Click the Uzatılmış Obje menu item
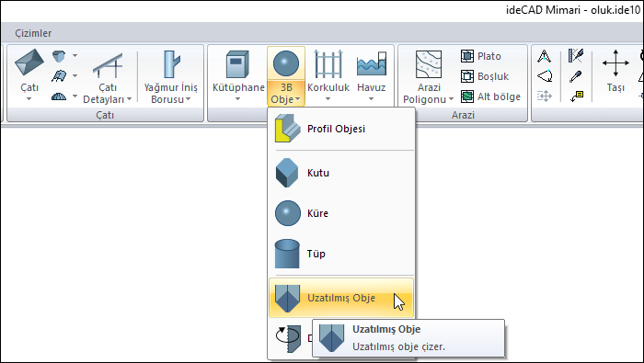This screenshot has width=644, height=363. click(341, 298)
